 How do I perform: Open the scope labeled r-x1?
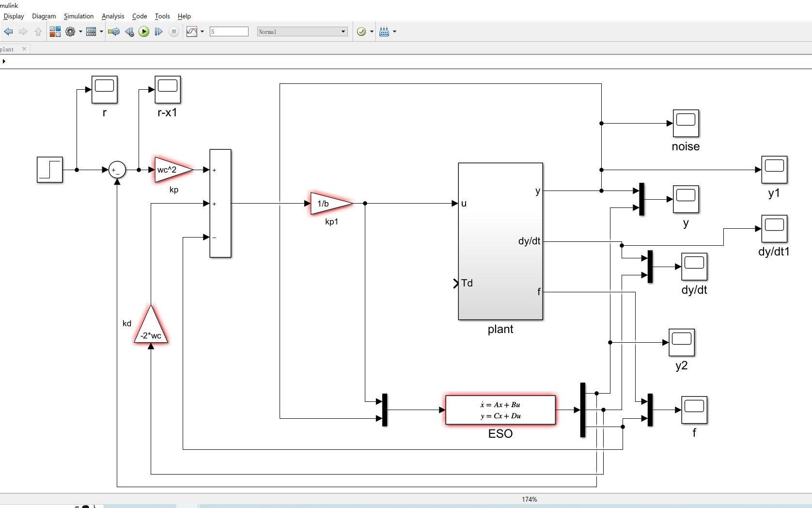pyautogui.click(x=168, y=90)
